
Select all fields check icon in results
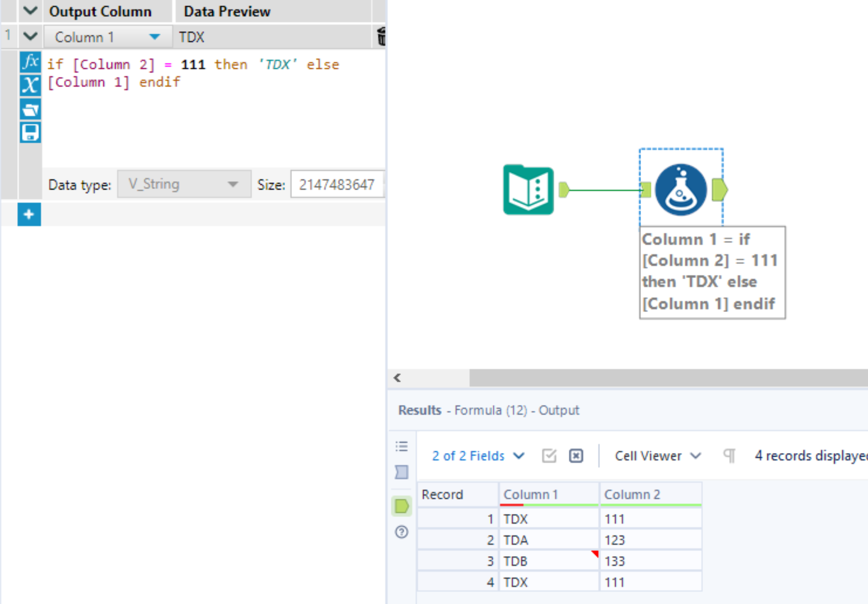(549, 456)
